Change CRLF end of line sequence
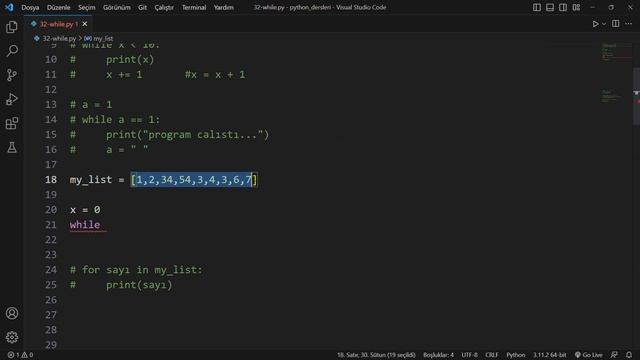Screen dimensions: 640x360 [491, 355]
